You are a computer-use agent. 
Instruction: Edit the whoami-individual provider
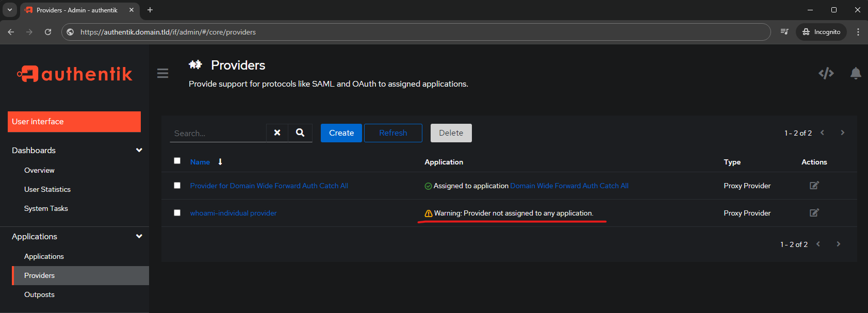814,213
